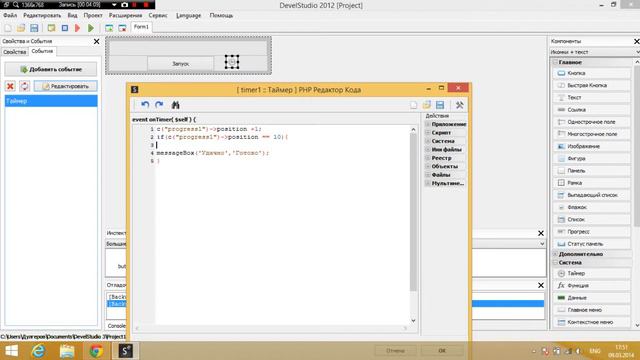Switch to the Свойства tab
Viewport: 640px width, 360px height.
15,52
